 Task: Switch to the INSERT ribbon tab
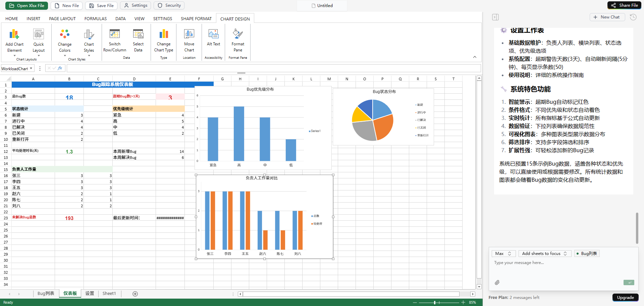(33, 19)
